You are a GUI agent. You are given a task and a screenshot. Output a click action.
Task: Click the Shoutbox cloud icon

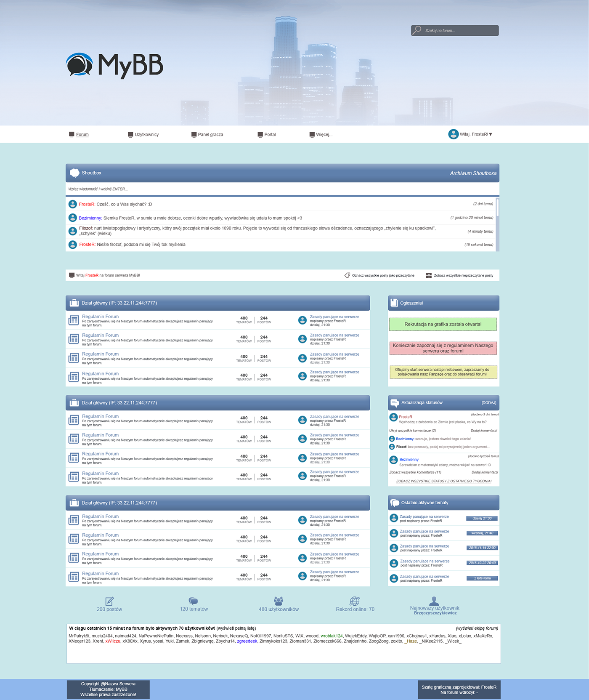[x=74, y=173]
